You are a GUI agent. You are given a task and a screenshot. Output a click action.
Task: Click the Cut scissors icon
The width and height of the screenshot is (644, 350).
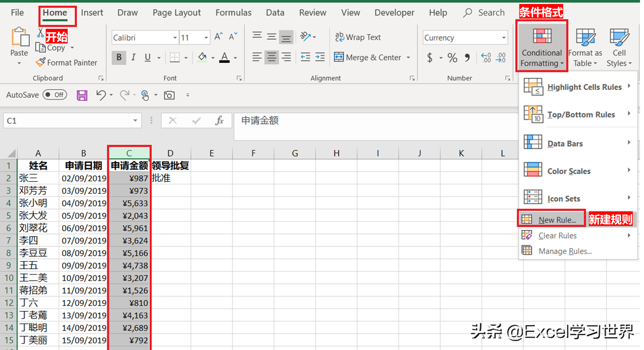(x=40, y=33)
